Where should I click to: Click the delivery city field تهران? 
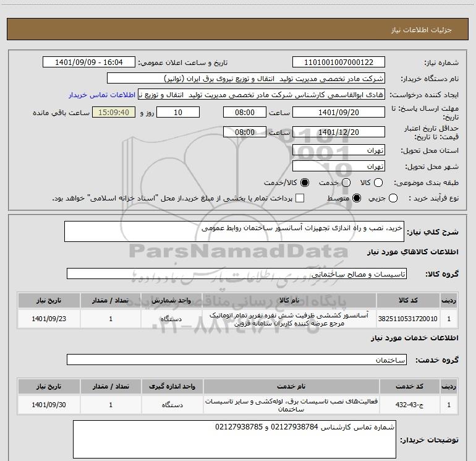tap(339, 166)
